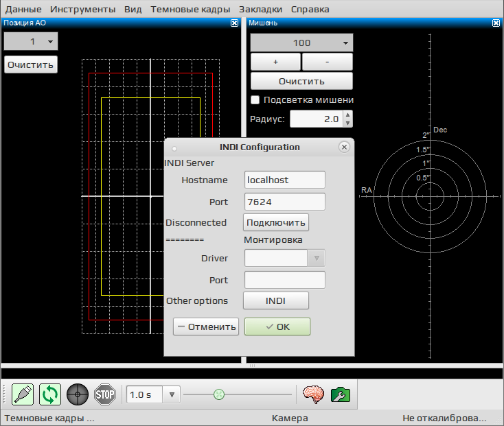Image resolution: width=504 pixels, height=426 pixels.
Task: Click the Отменить button
Action: (206, 327)
